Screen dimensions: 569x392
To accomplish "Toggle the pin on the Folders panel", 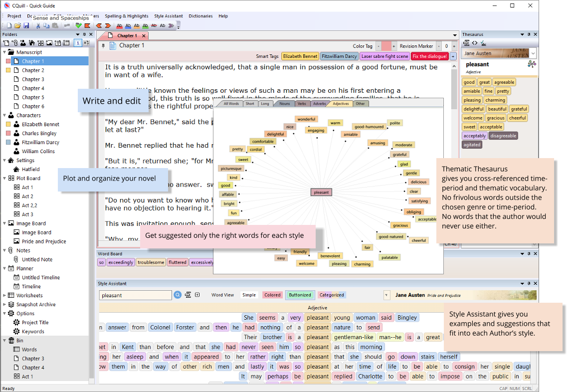I will point(84,34).
